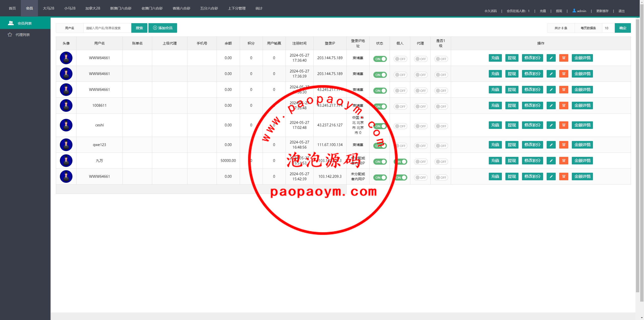
Task: Click 更新缓存 link in header
Action: coord(602,11)
